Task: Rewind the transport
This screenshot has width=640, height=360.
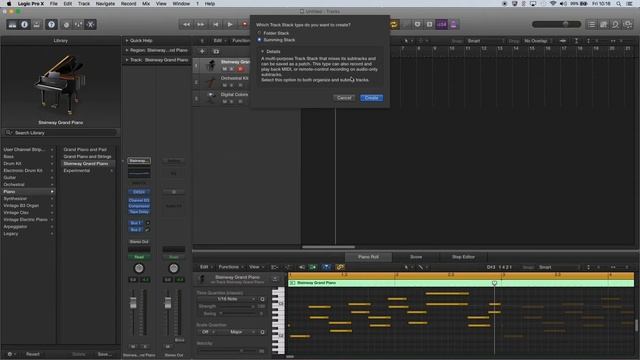Action: (x=186, y=24)
